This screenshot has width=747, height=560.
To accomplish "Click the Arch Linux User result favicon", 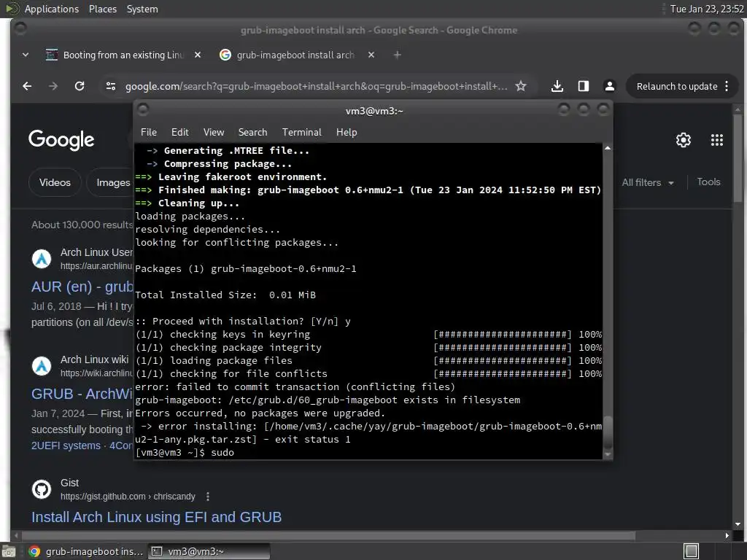I will pos(42,259).
